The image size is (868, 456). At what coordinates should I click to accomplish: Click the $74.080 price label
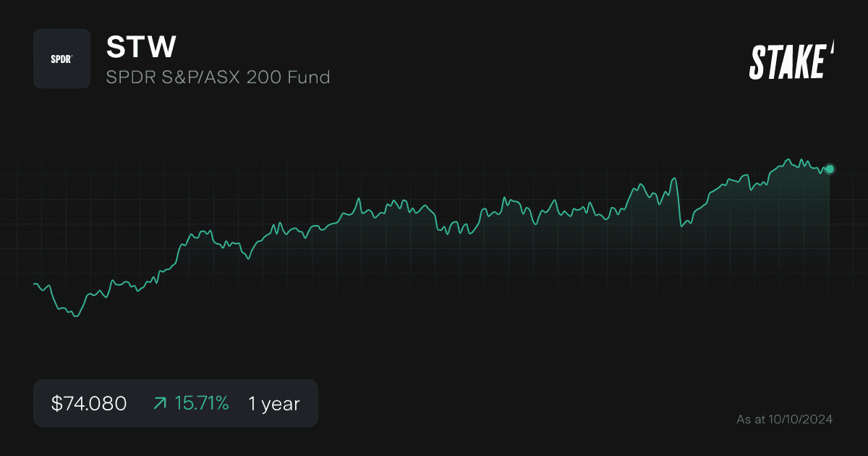pyautogui.click(x=88, y=404)
